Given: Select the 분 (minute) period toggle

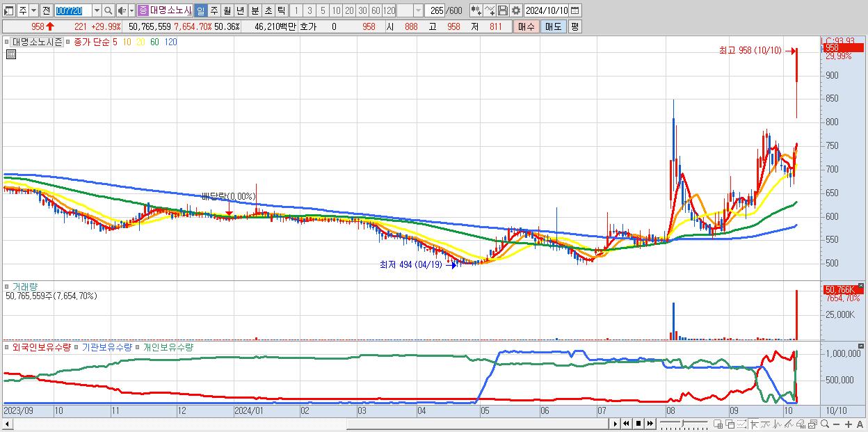Looking at the screenshot, I should coord(255,10).
